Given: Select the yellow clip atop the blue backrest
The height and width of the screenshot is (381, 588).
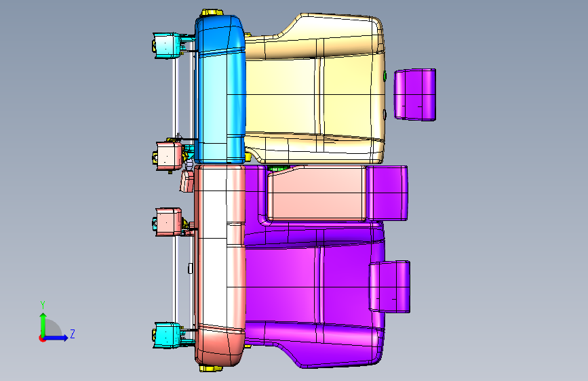Looking at the screenshot, I should 212,13.
